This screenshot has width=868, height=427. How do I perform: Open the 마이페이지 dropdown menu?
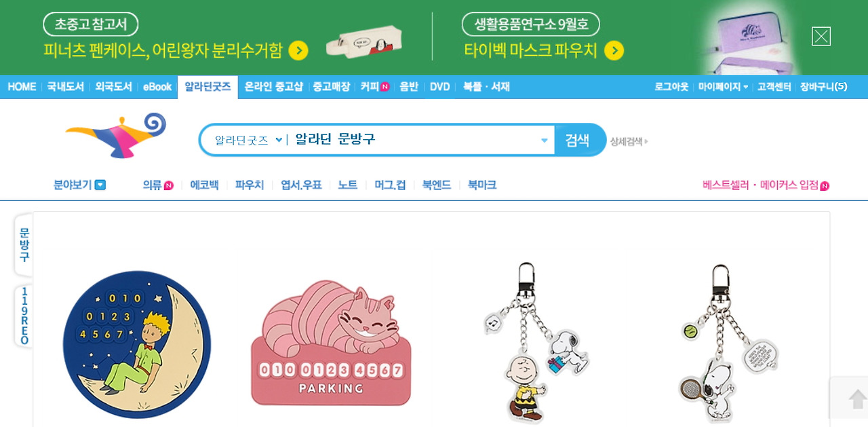723,87
